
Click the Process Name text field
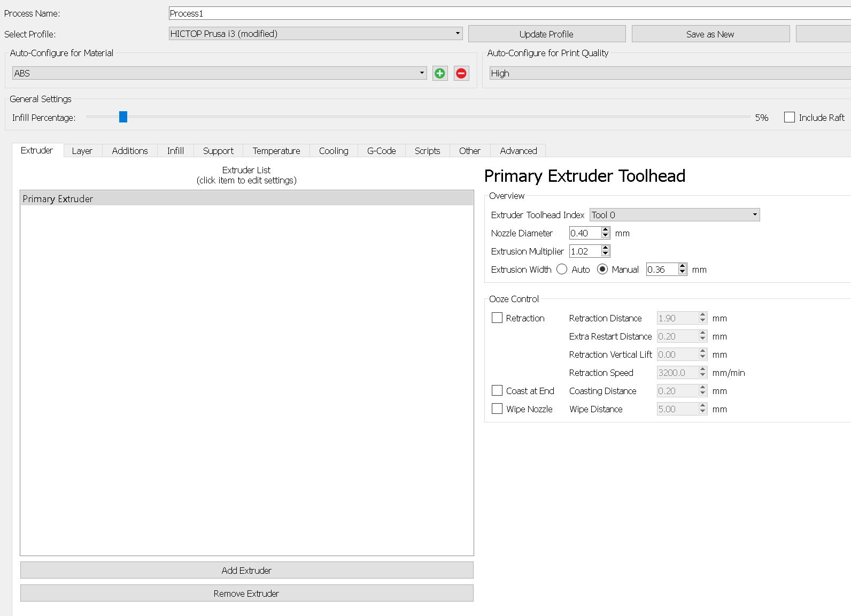coord(508,13)
